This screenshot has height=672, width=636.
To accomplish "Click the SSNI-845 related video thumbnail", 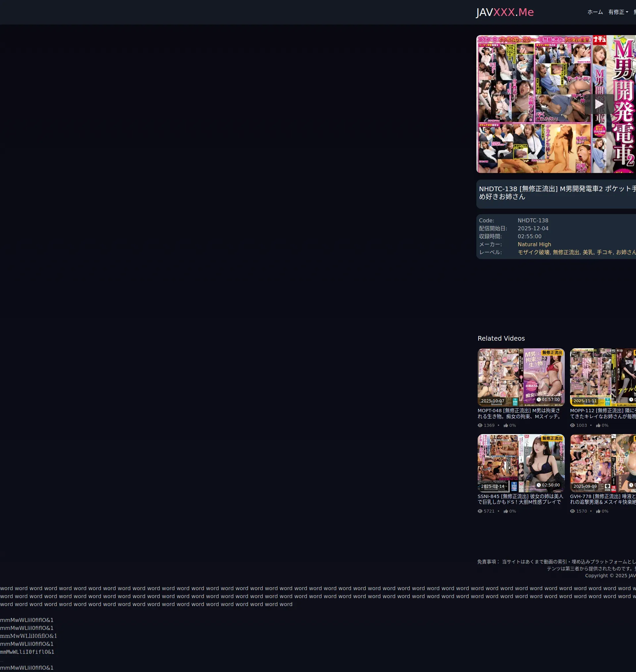I will point(521,463).
